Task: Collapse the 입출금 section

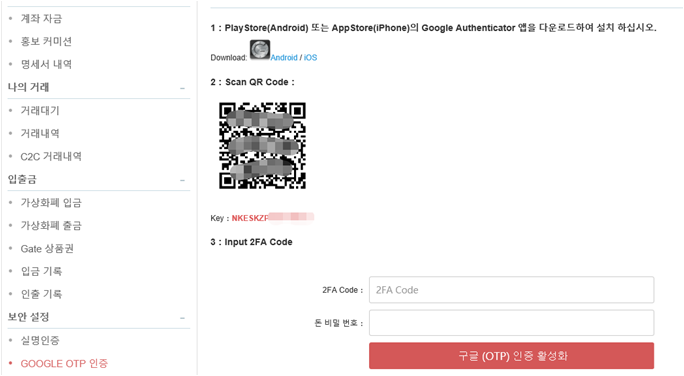Action: click(182, 180)
